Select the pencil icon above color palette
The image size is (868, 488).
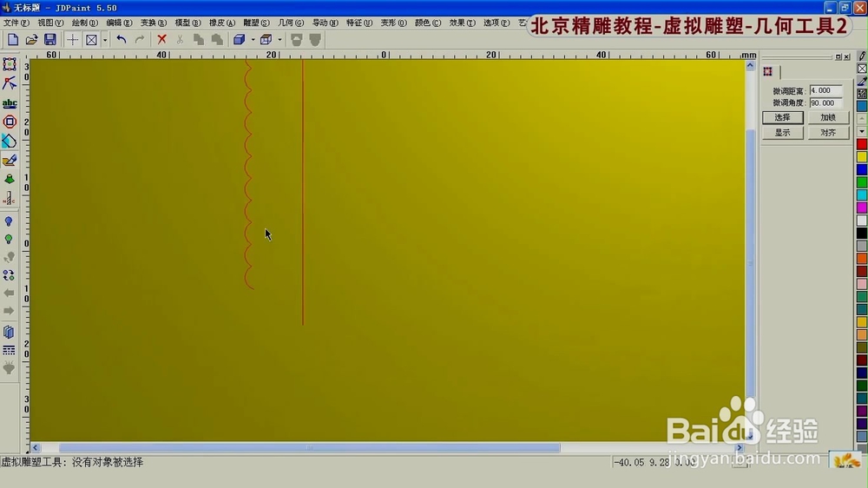[862, 56]
